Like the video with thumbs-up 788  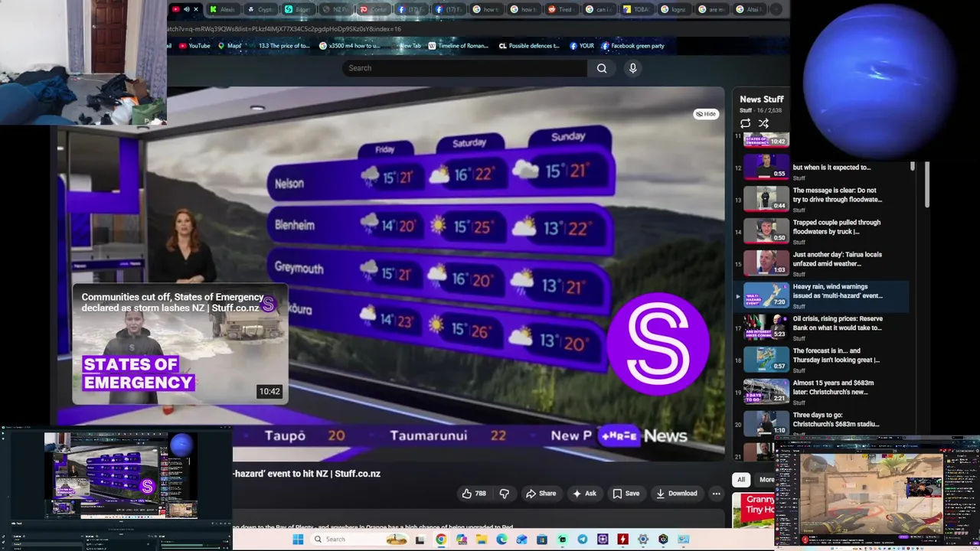474,494
